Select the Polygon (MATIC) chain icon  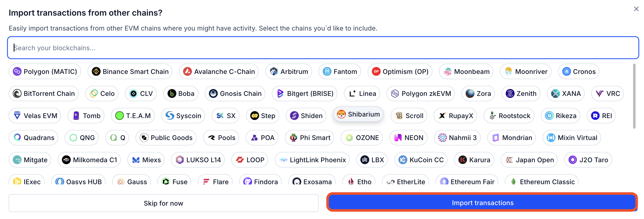[x=17, y=72]
